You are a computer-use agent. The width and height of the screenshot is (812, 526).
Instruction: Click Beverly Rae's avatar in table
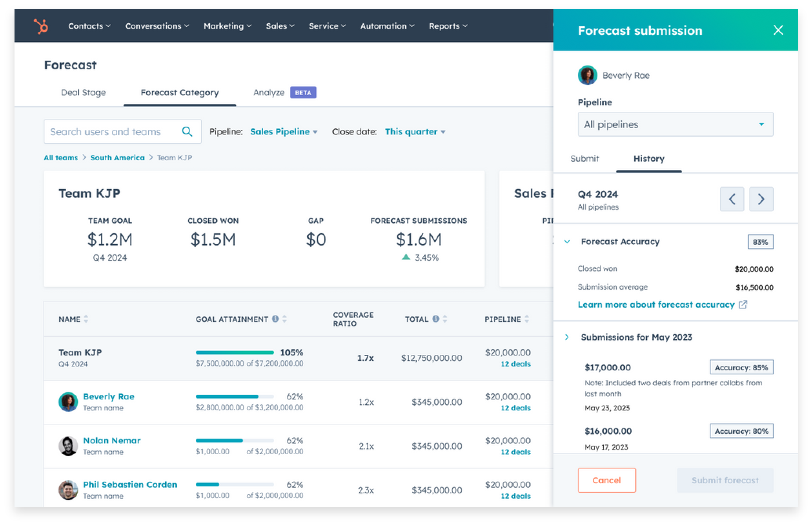coord(68,402)
